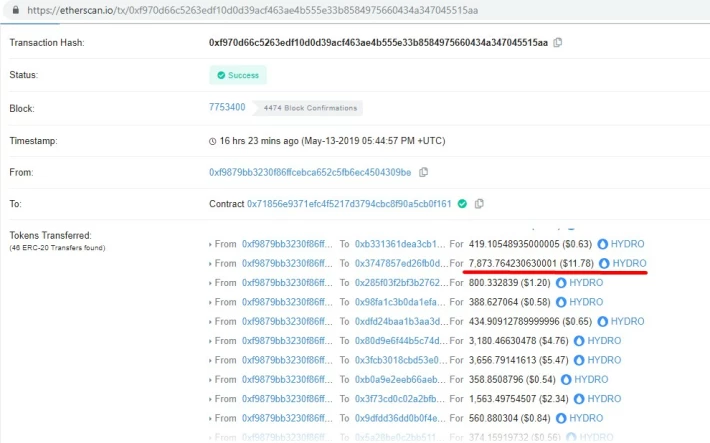The height and width of the screenshot is (443, 710).
Task: Open recipient address 0x9dfdd36dd0b0f4e...
Action: click(400, 418)
